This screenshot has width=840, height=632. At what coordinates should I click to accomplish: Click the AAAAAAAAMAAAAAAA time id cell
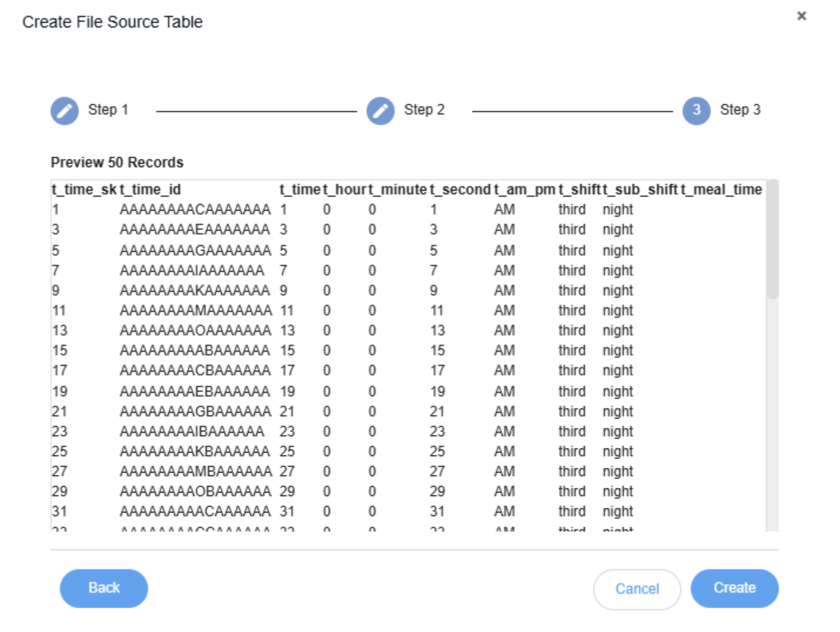point(195,310)
